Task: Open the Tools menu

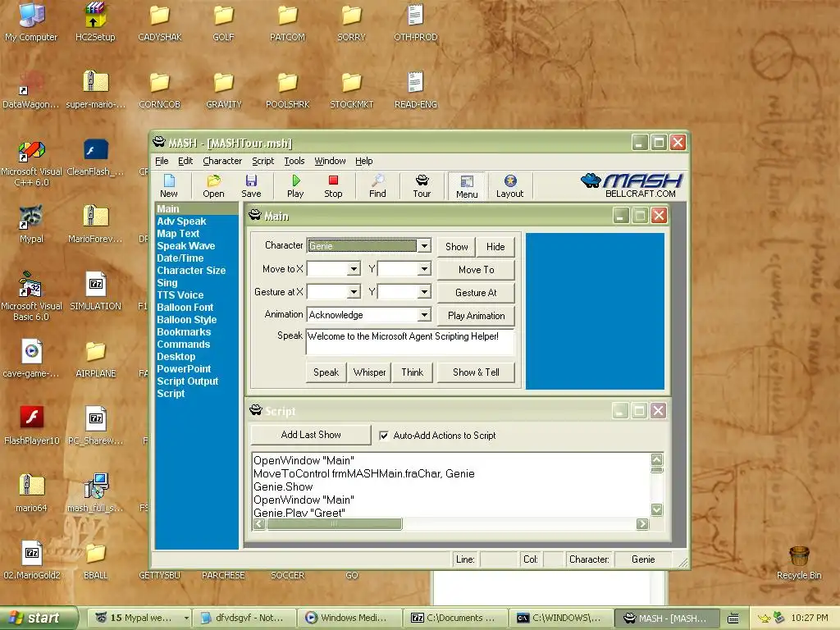Action: tap(294, 161)
